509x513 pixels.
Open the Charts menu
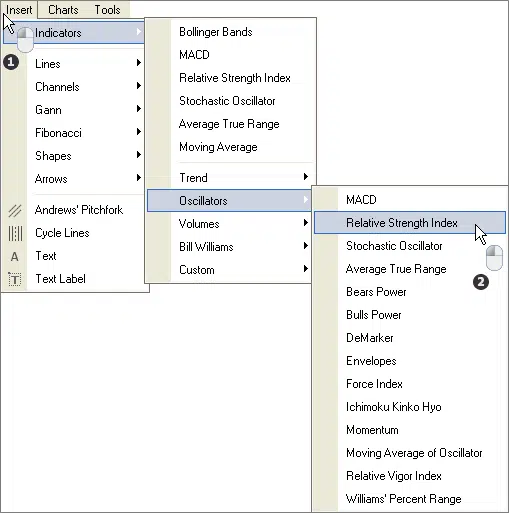tap(63, 10)
